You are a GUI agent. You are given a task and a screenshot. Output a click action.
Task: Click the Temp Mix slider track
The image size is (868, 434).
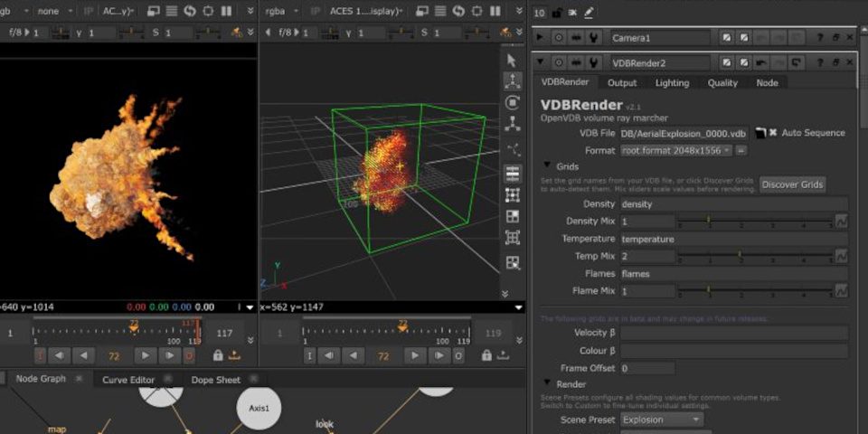coord(755,256)
